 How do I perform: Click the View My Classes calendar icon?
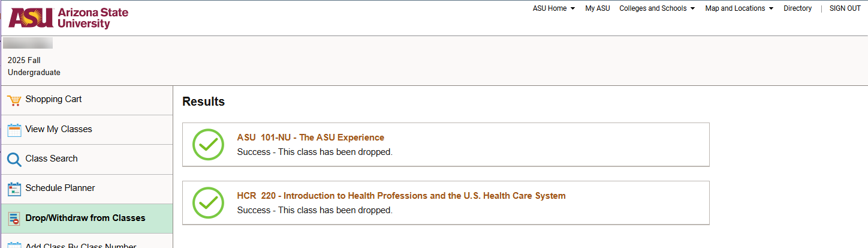(14, 130)
